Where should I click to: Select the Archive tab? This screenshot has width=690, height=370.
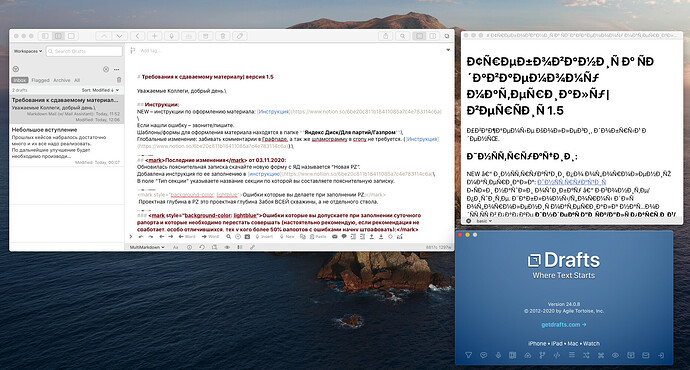tap(62, 80)
